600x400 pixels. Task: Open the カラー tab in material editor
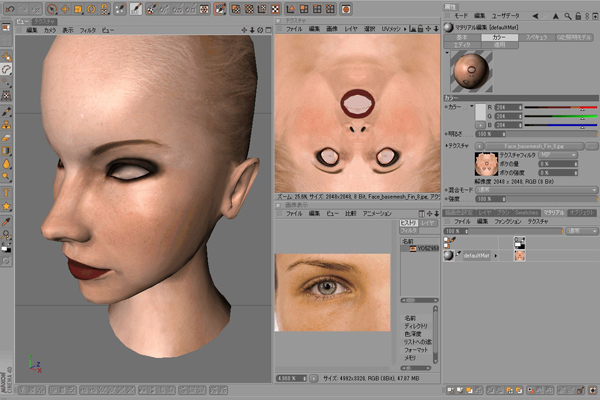coord(499,37)
